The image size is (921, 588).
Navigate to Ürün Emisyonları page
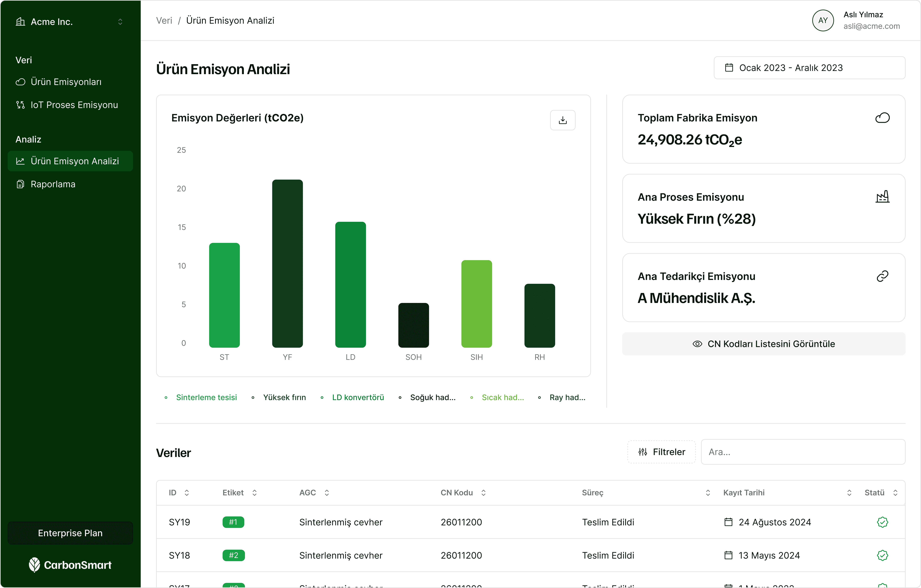(66, 82)
